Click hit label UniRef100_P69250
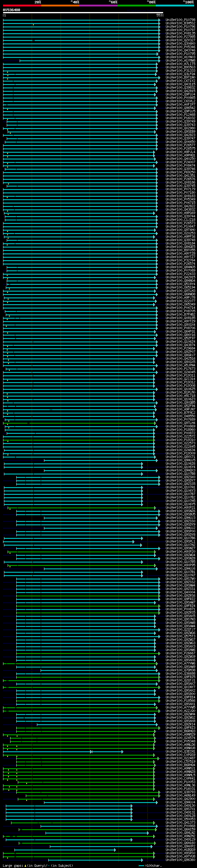The image size is (197, 868). [x=180, y=172]
